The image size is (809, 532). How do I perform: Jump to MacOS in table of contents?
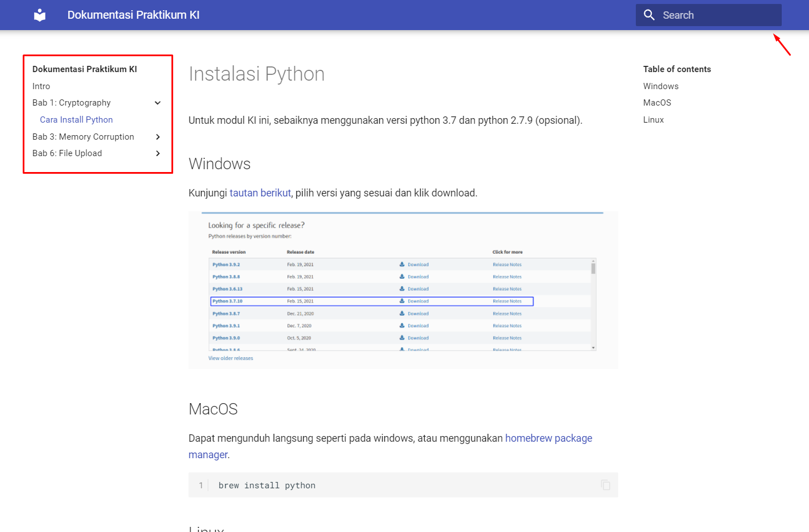pos(657,103)
